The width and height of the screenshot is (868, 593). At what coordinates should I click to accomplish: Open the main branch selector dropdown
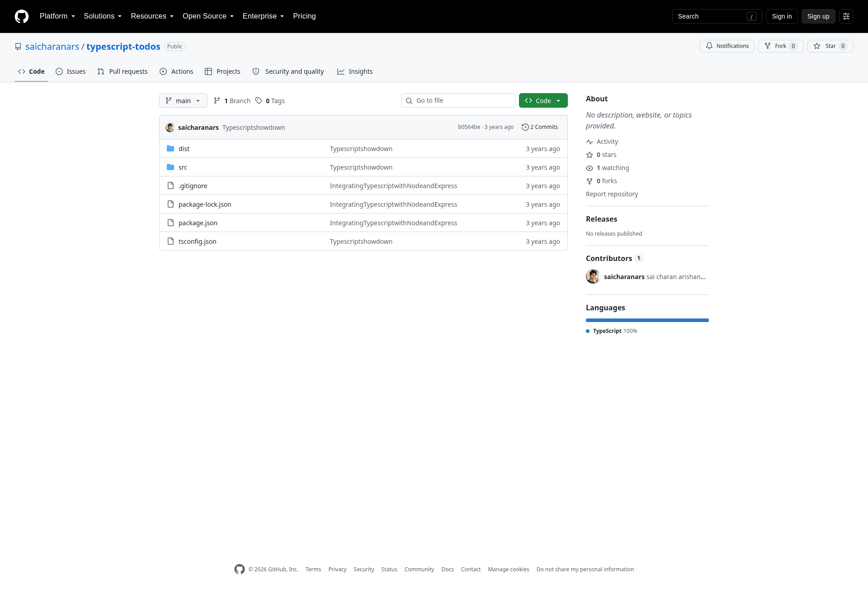click(x=183, y=100)
